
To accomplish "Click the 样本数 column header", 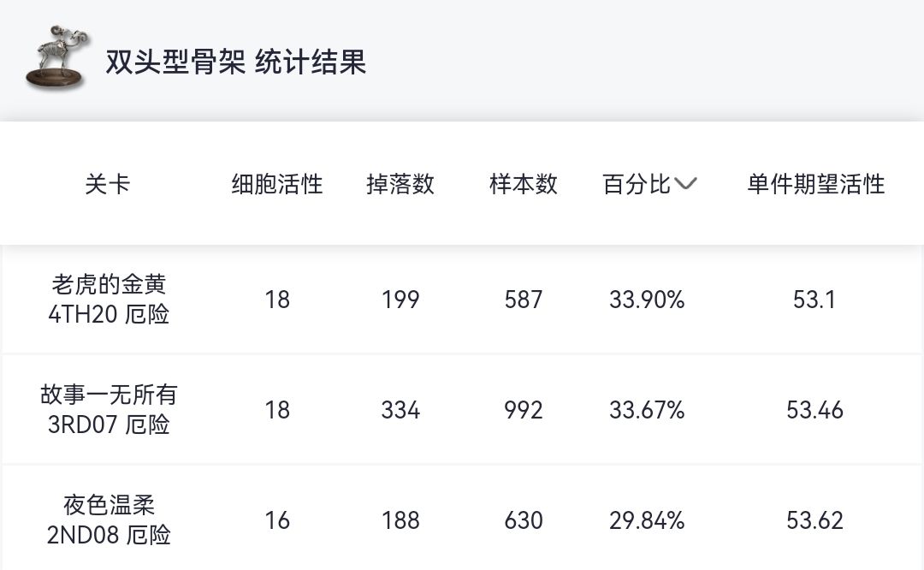I will [x=524, y=184].
